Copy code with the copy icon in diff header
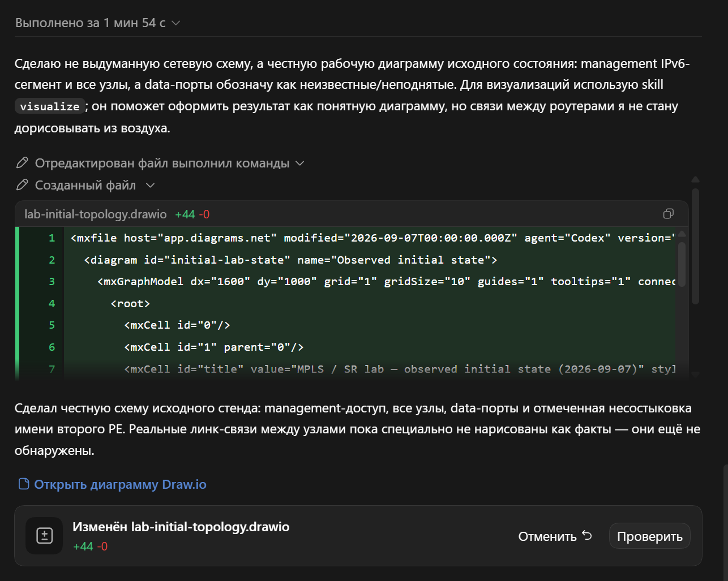 pos(669,214)
